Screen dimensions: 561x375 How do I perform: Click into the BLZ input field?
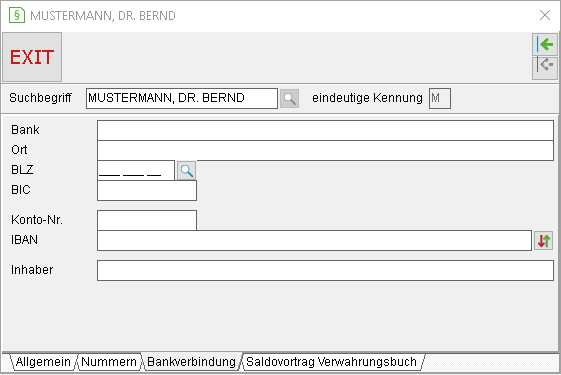click(x=136, y=170)
